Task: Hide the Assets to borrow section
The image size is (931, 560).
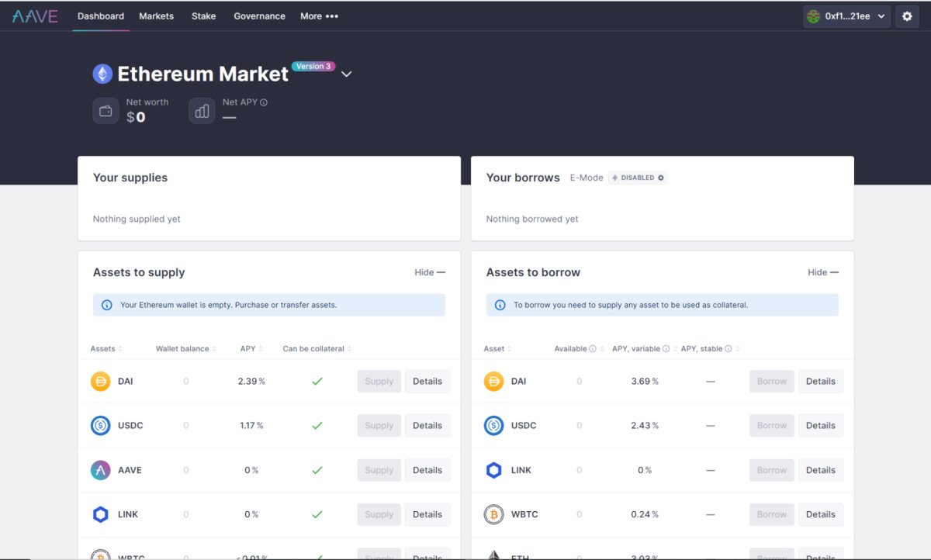Action: point(822,272)
